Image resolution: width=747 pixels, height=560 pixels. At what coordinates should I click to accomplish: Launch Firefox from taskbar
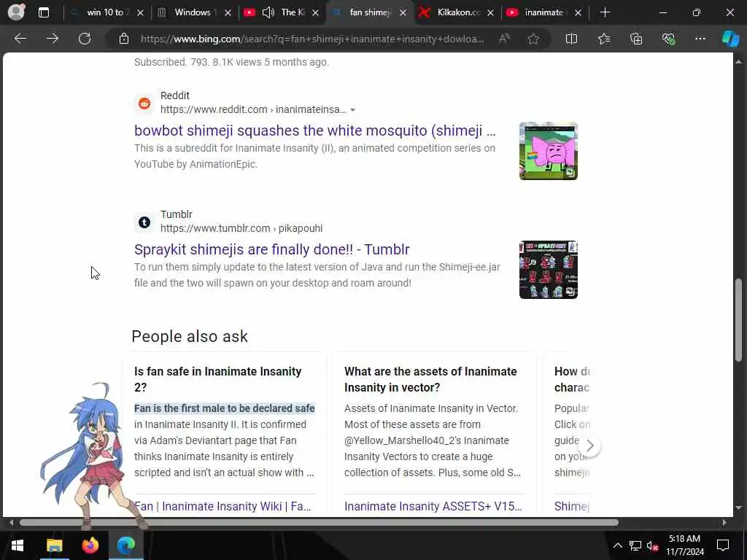pyautogui.click(x=90, y=545)
